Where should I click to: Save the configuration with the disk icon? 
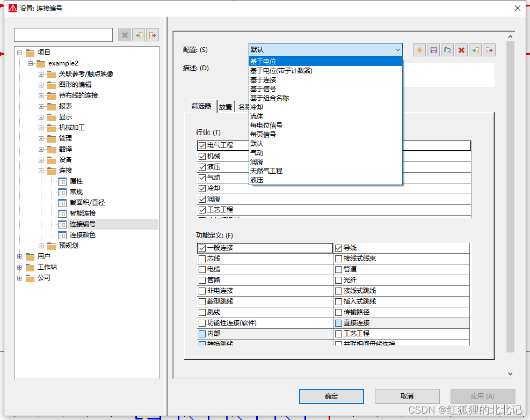[433, 50]
